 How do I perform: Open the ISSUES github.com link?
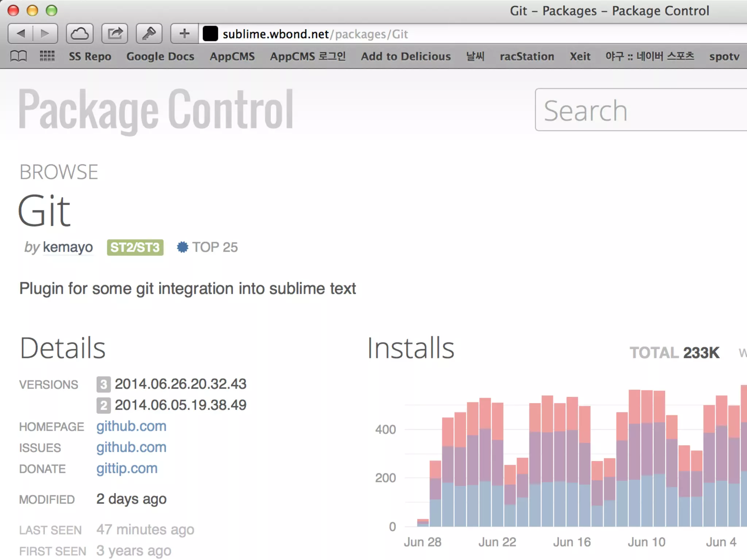pos(131,447)
